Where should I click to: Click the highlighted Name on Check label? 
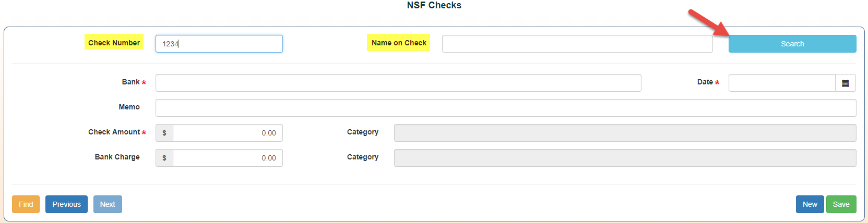click(399, 43)
